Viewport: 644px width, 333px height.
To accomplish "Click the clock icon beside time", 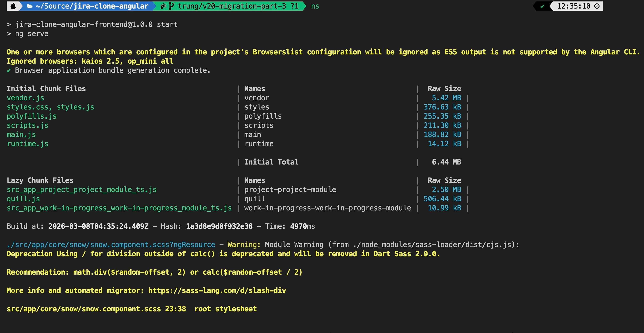I will point(597,6).
